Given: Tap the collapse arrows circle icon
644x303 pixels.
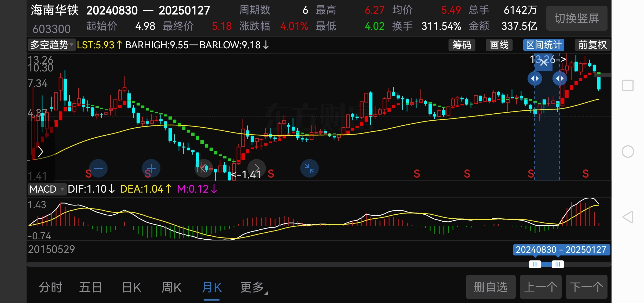Looking at the screenshot, I should pos(309,168).
